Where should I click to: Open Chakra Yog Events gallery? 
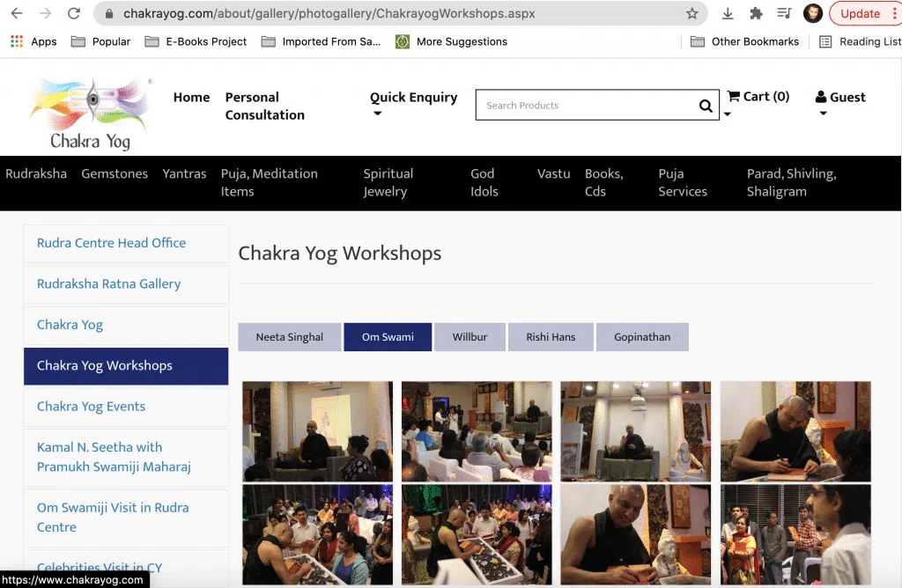[126, 407]
